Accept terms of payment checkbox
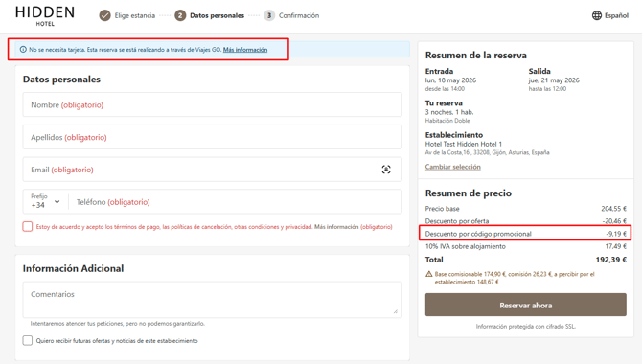Screen dimensions: 642x364 [x=28, y=226]
